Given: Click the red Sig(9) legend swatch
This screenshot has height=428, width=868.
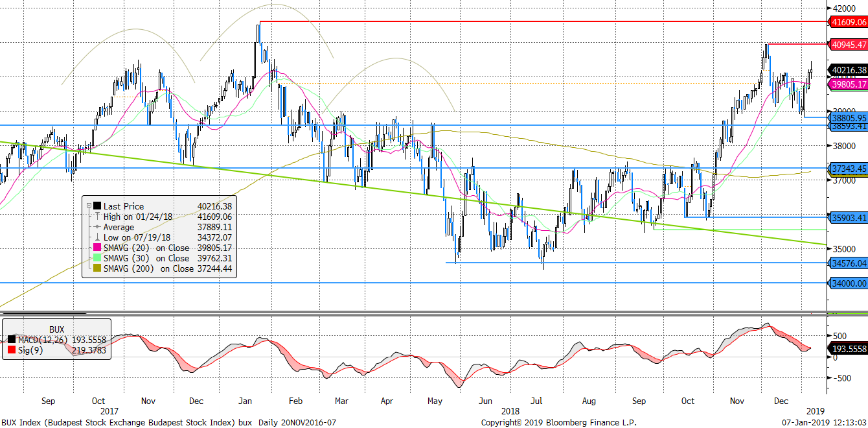Looking at the screenshot, I should pos(12,350).
